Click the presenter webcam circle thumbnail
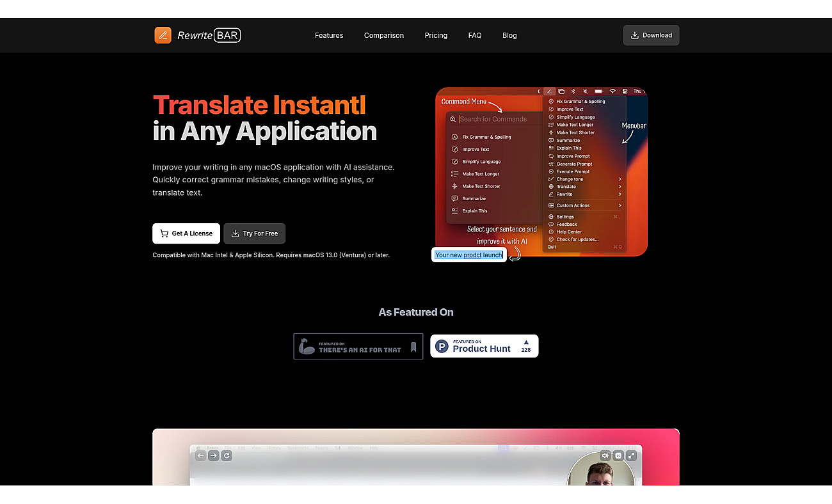This screenshot has width=832, height=504. coord(601,469)
